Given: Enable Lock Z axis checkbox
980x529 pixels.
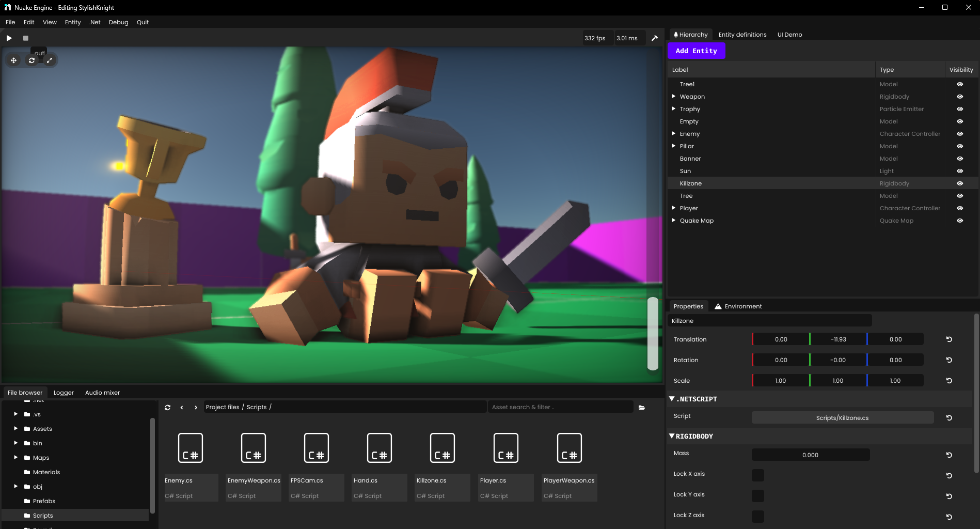Looking at the screenshot, I should (x=758, y=517).
